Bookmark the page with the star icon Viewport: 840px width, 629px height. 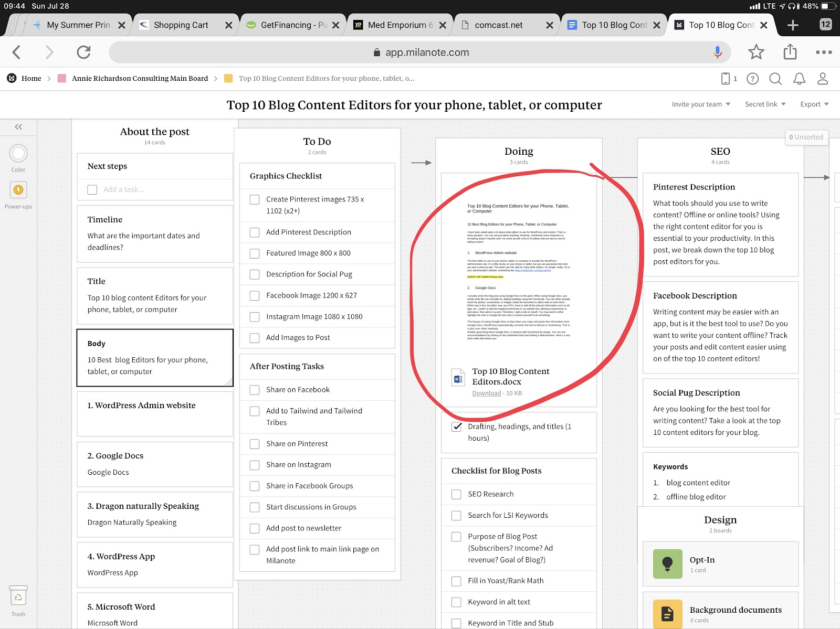click(x=756, y=52)
